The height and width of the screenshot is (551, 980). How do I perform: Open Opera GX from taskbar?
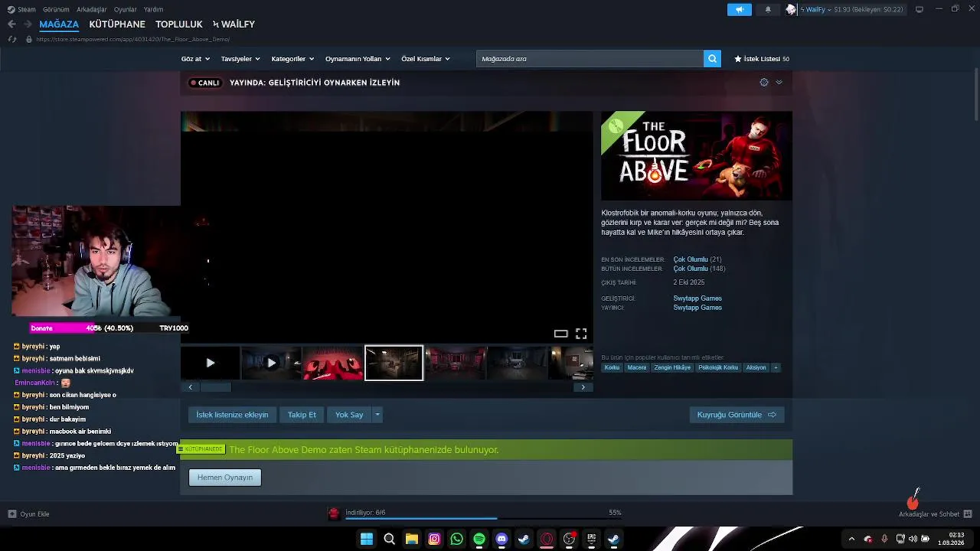547,539
